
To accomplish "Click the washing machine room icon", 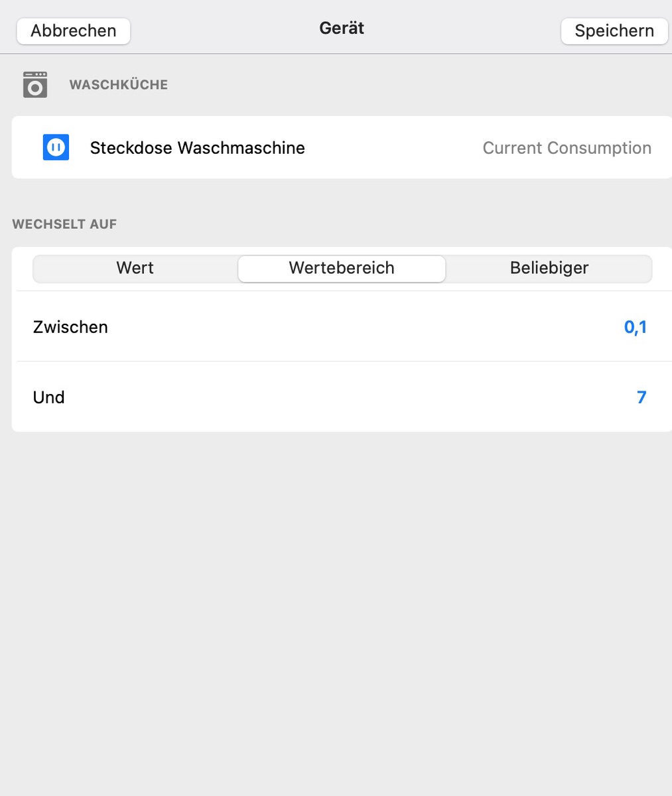I will (35, 85).
